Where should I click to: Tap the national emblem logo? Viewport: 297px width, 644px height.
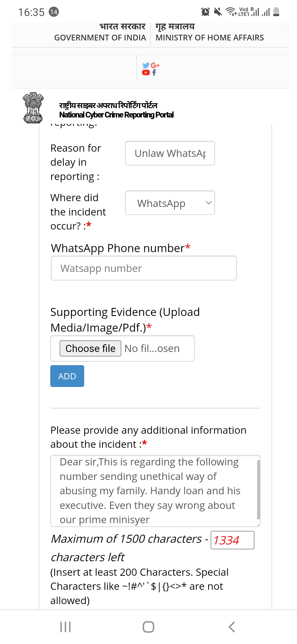[x=33, y=108]
